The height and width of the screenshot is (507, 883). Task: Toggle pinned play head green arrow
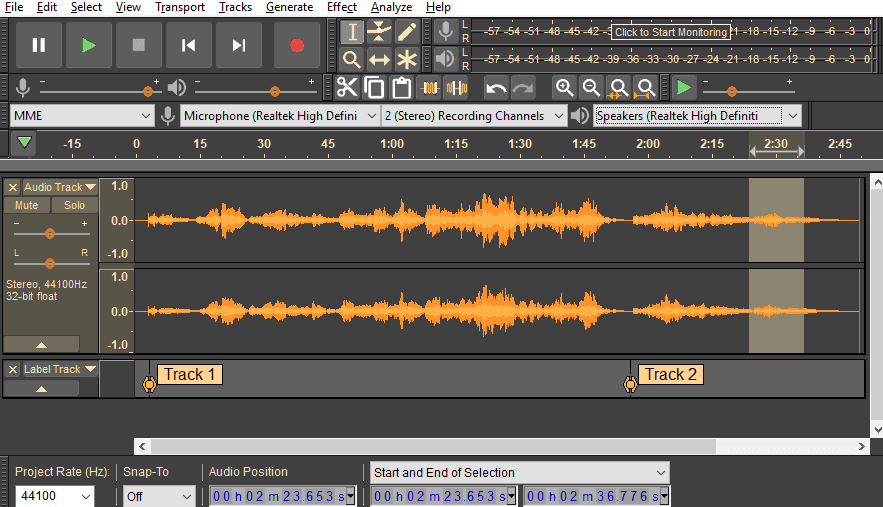coord(24,143)
